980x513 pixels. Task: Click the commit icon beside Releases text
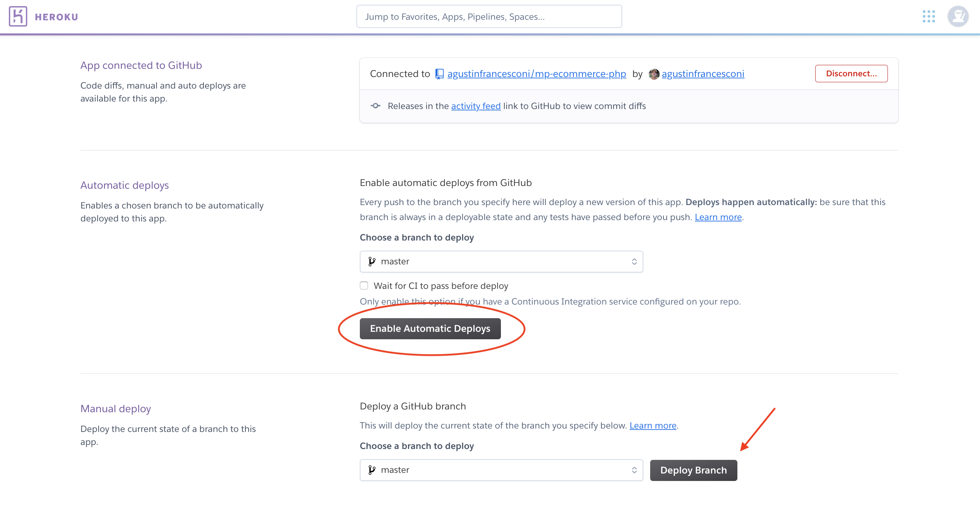click(376, 106)
